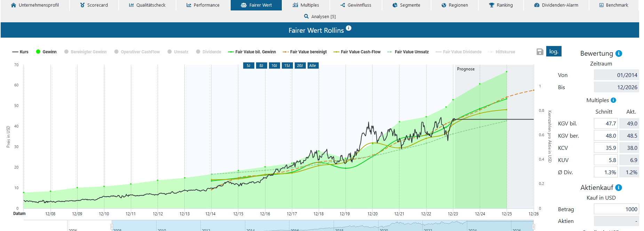Click the KGV bil. Akt. value 49.0
This screenshot has height=231, width=644.
[629, 123]
